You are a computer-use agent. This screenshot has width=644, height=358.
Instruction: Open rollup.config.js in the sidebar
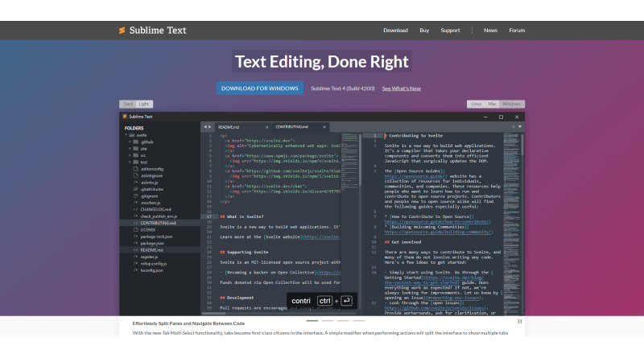pyautogui.click(x=153, y=264)
